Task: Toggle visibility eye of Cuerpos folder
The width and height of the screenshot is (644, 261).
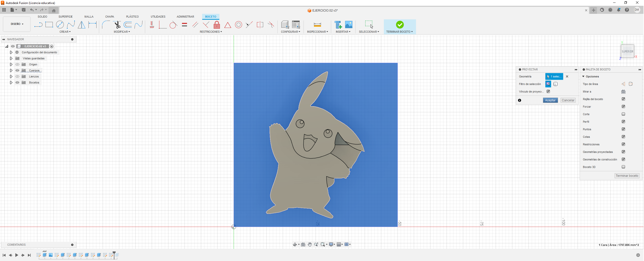Action: [17, 70]
